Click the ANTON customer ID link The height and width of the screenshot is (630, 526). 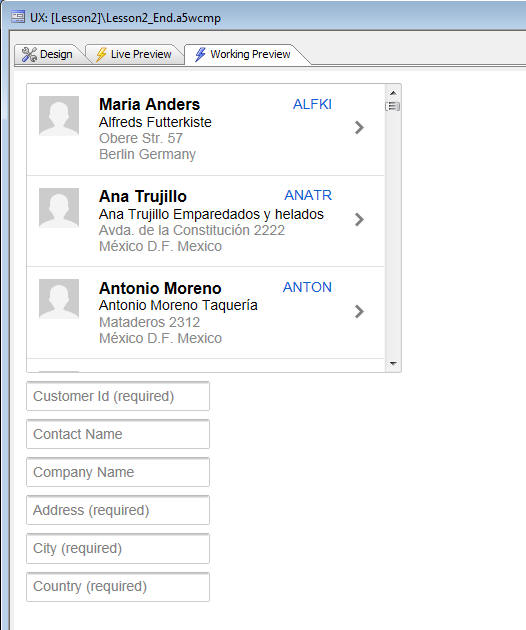coord(307,287)
